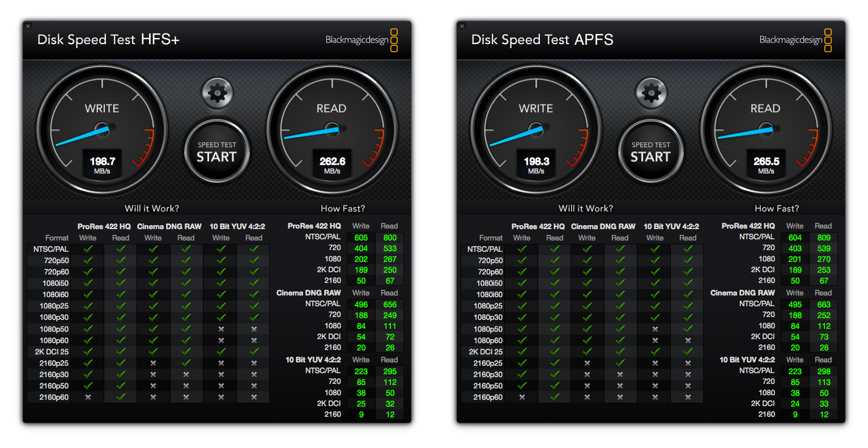The image size is (868, 448).
Task: Close the HFS+ Disk Speed Test window
Action: (28, 26)
